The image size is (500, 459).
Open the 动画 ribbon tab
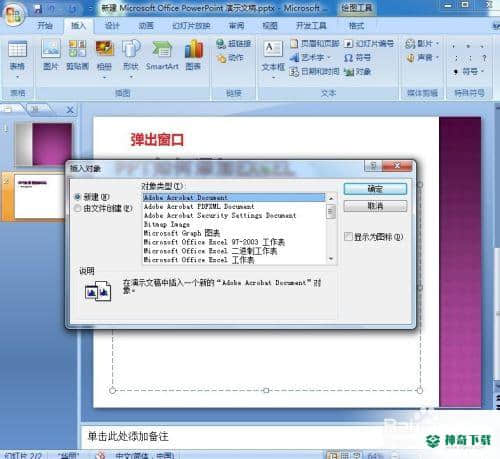146,26
